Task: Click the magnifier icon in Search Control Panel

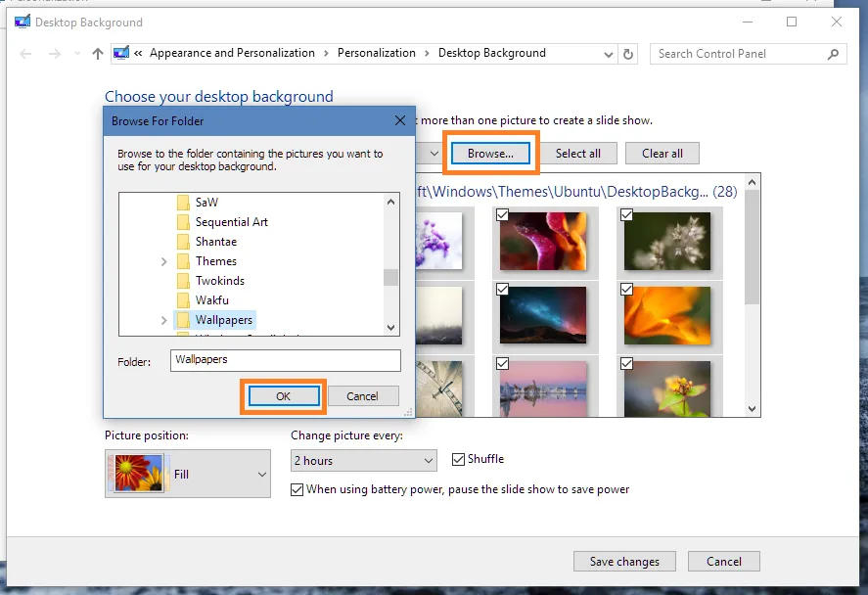Action: (x=833, y=54)
